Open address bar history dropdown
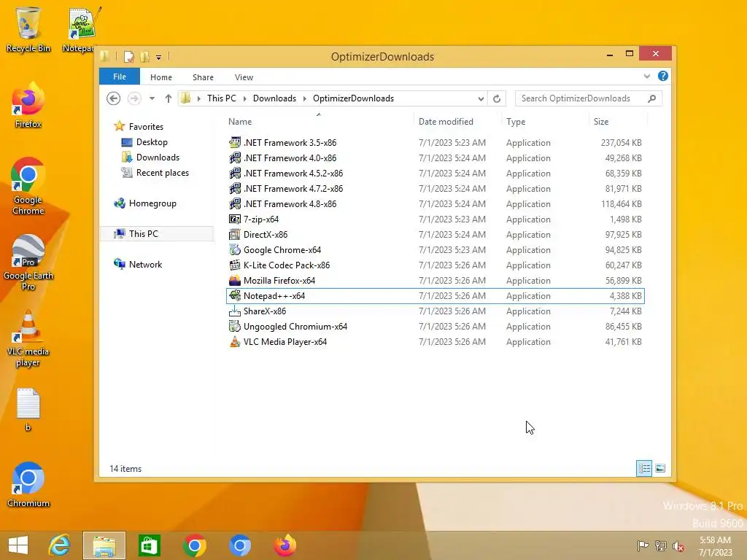Screen dimensions: 747x560 pos(481,98)
